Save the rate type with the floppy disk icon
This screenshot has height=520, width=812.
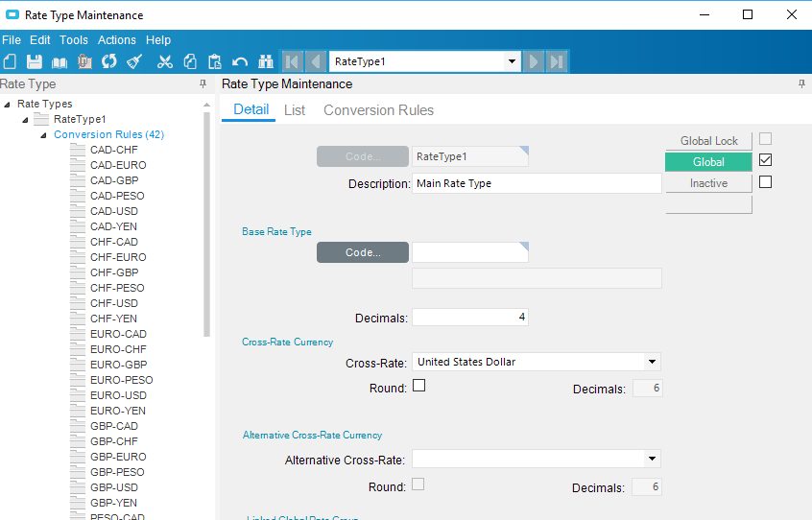35,61
